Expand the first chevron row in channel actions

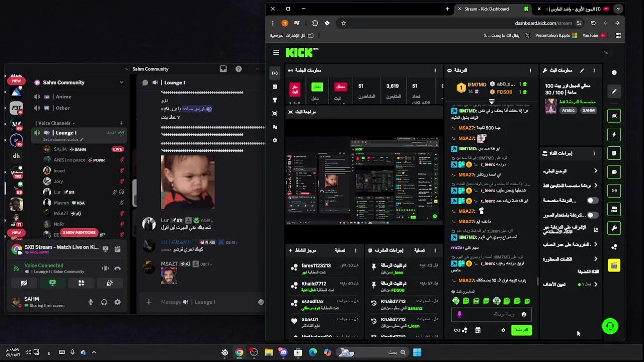click(571, 171)
